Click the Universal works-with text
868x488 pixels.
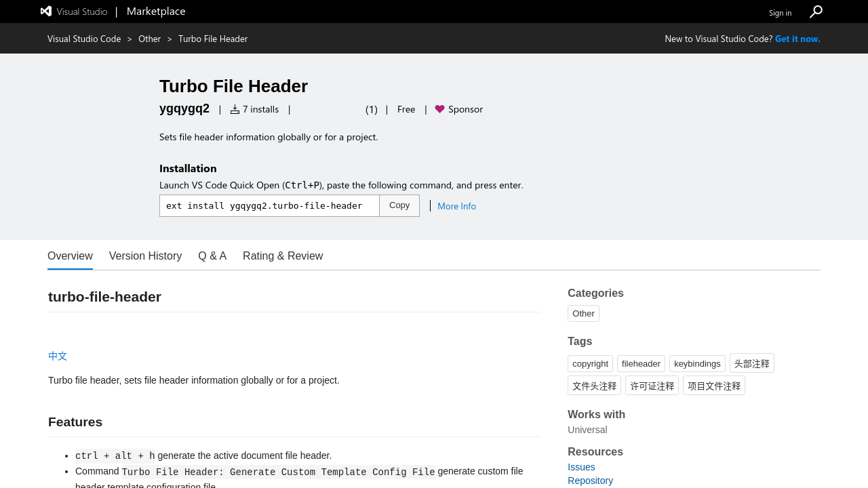(587, 430)
